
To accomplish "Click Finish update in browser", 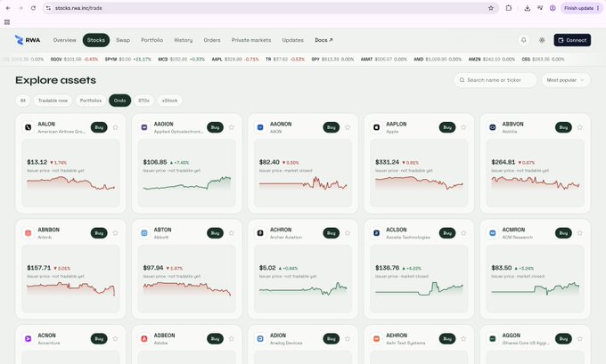I will [x=578, y=8].
